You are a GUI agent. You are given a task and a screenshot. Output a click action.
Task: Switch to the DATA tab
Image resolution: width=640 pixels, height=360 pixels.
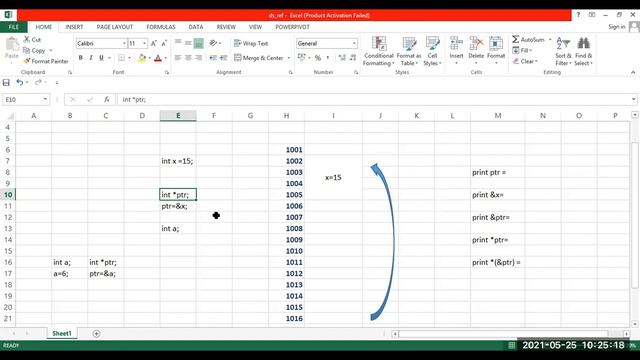click(x=196, y=27)
